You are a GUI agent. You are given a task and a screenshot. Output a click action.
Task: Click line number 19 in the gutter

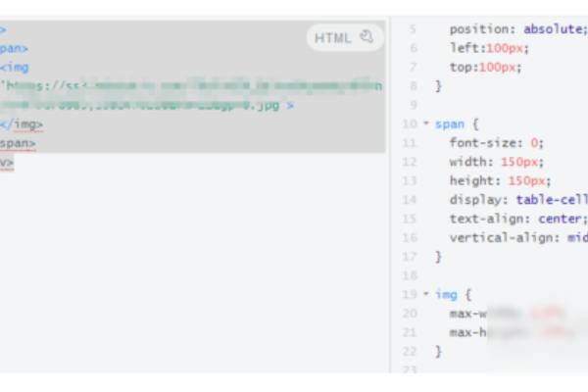point(410,293)
